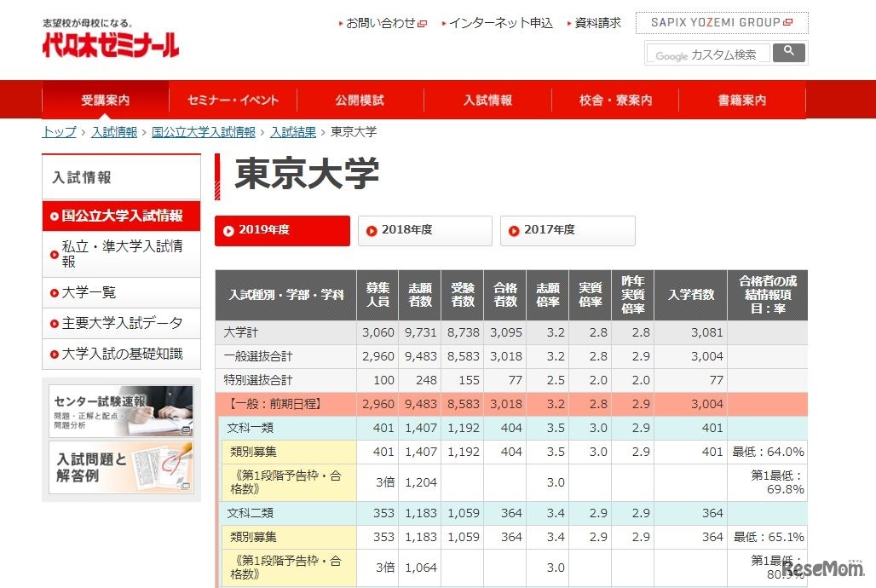Click the Yoyogi Seminar logo
Image resolution: width=876 pixels, height=588 pixels.
pyautogui.click(x=111, y=42)
